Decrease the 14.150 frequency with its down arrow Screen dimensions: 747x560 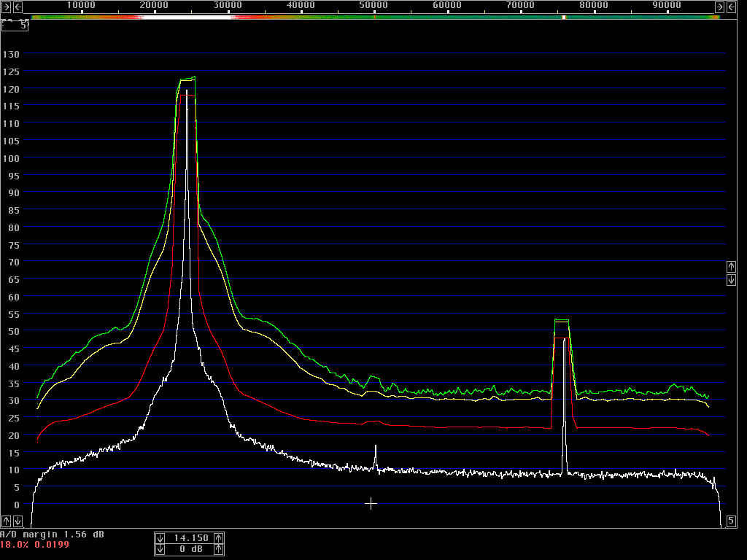[x=160, y=538]
